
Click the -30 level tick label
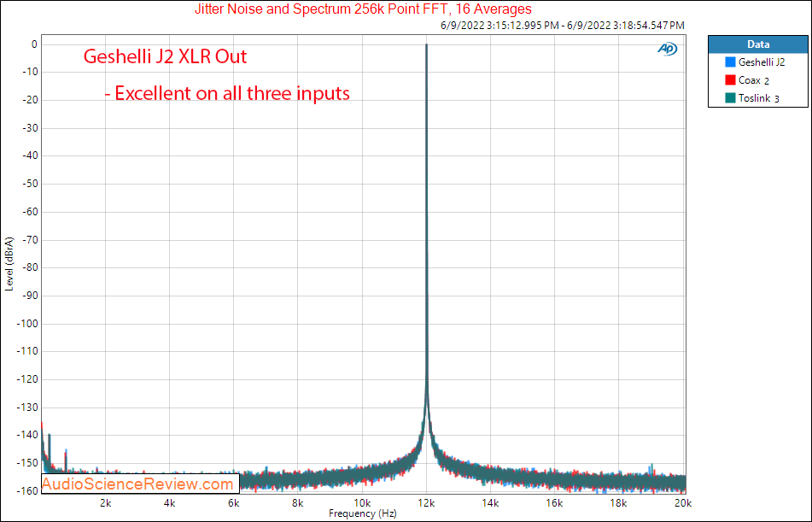coord(30,128)
